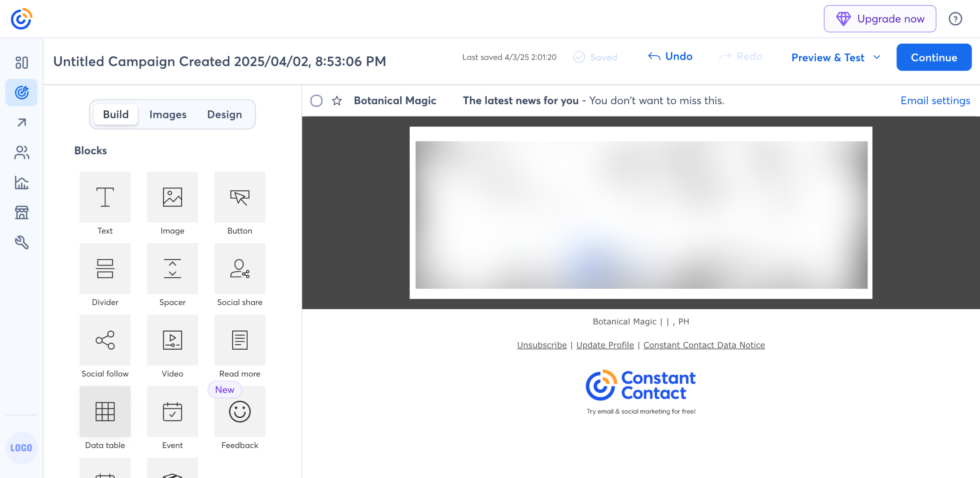Select the Data table block
The height and width of the screenshot is (478, 980).
coord(105,411)
